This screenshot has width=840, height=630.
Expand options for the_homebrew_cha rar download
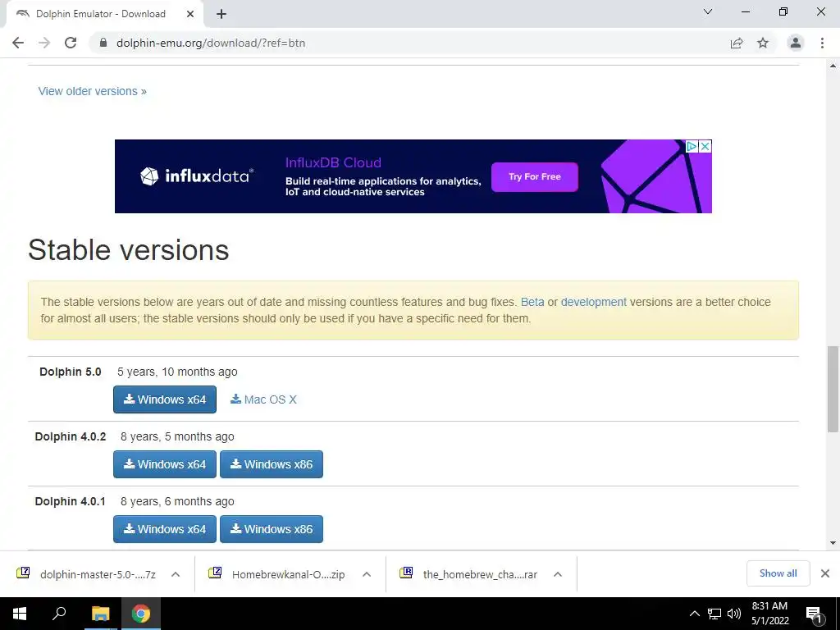[x=558, y=574]
